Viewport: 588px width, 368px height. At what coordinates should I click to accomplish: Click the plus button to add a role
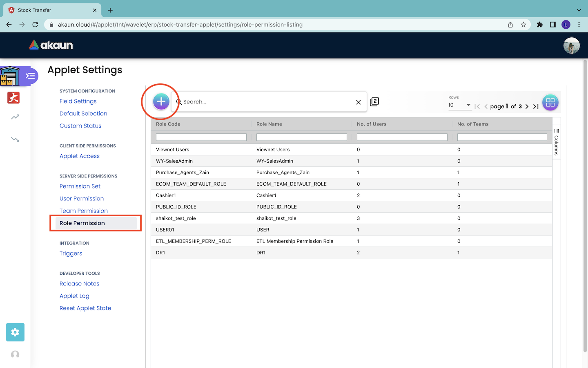click(161, 101)
